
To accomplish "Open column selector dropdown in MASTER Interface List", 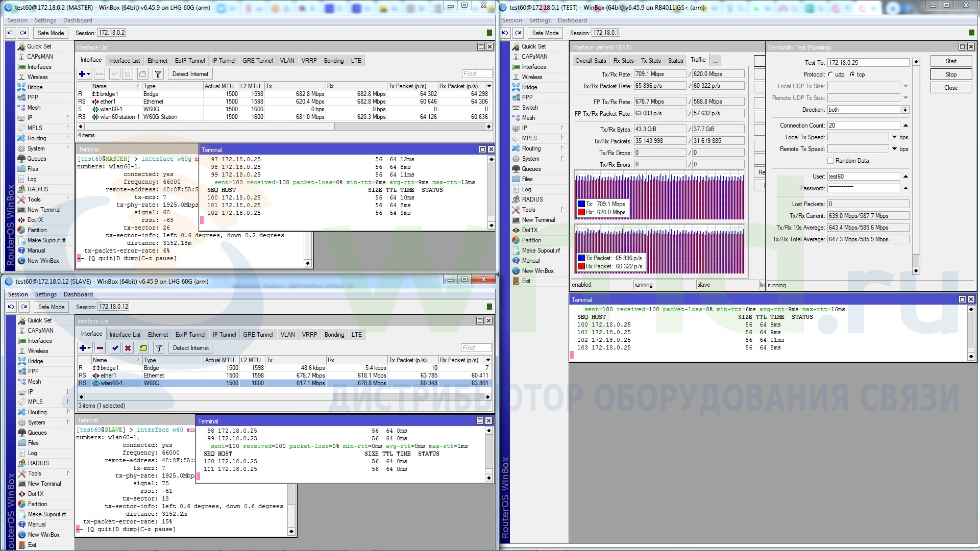I will coord(489,86).
